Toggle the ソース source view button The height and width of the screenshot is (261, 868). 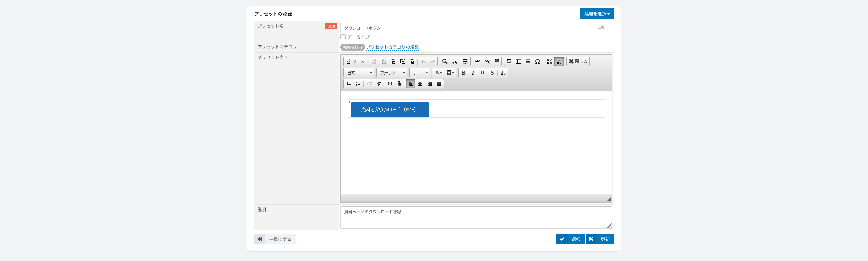[355, 61]
